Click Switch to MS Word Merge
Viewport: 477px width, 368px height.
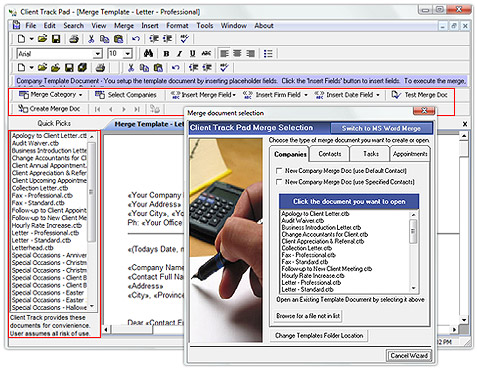pyautogui.click(x=381, y=128)
